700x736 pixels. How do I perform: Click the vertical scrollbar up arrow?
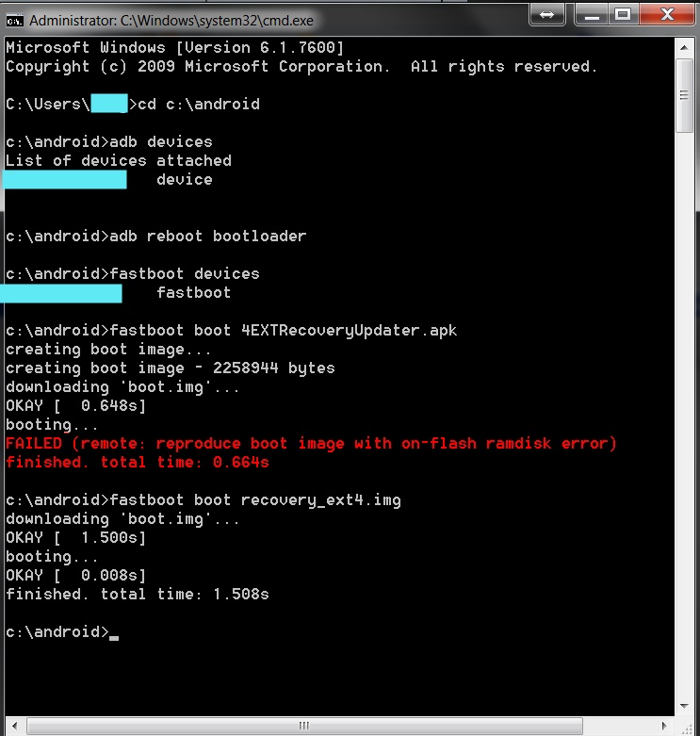pos(686,46)
